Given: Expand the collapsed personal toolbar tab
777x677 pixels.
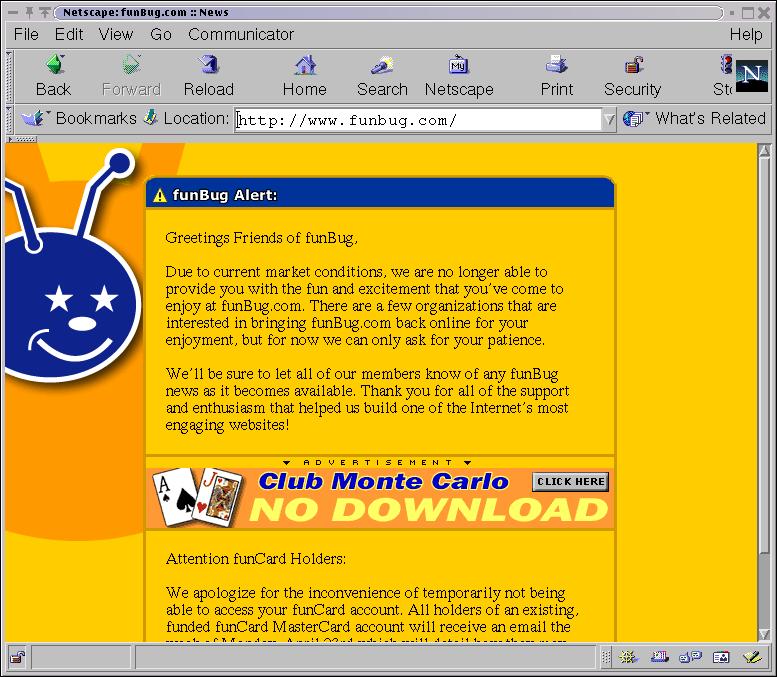Looking at the screenshot, I should [22, 139].
